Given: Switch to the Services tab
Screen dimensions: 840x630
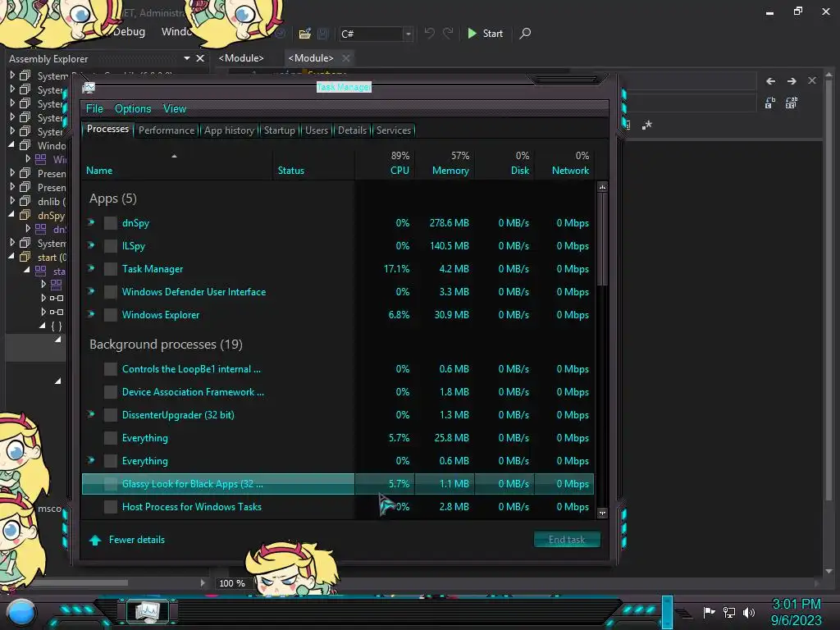Looking at the screenshot, I should (394, 130).
